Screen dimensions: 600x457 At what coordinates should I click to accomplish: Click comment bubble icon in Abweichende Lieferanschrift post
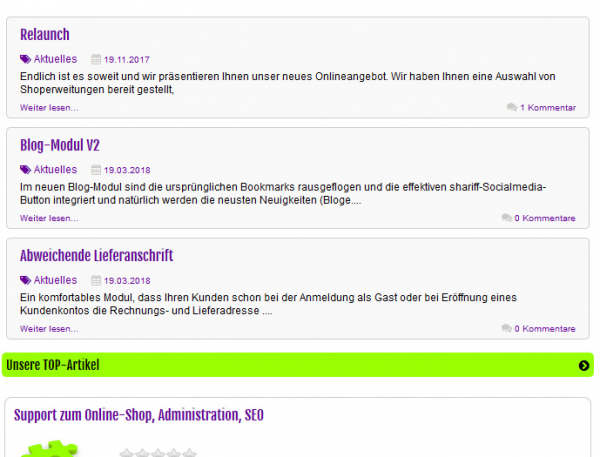point(507,328)
